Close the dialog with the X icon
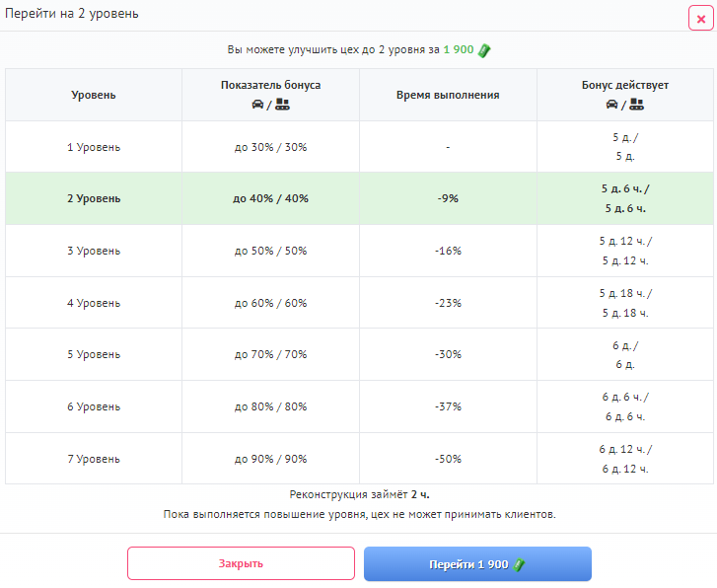Image resolution: width=717 pixels, height=588 pixels. click(x=701, y=18)
